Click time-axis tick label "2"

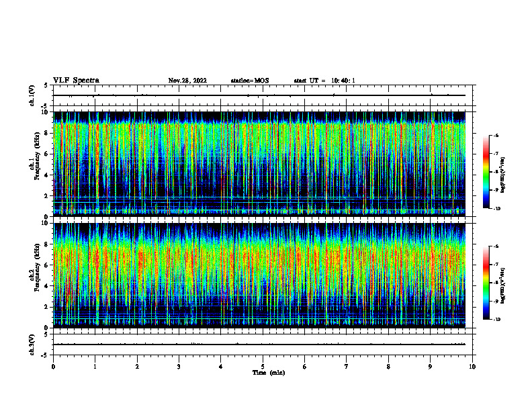coord(137,367)
